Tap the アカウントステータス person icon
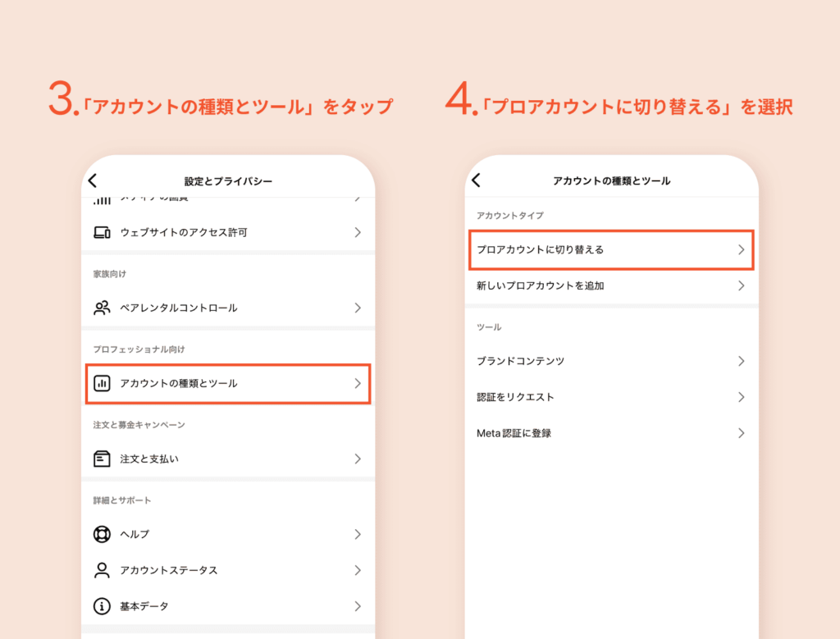 click(102, 570)
